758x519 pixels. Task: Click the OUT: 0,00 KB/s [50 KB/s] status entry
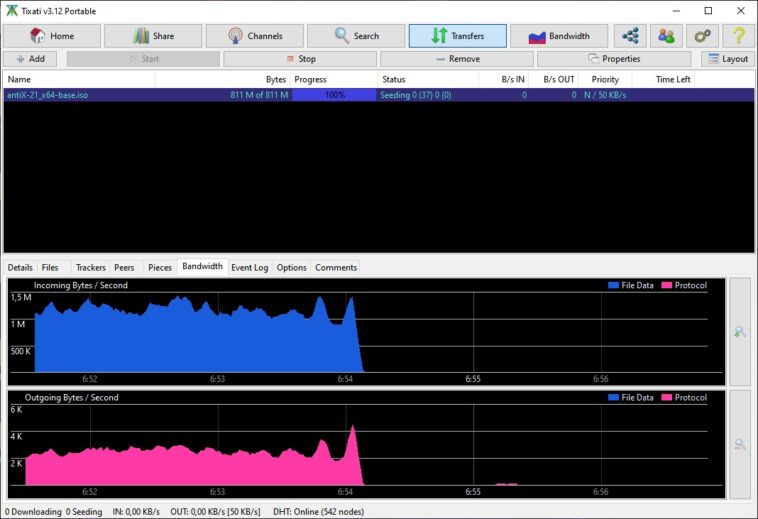point(215,512)
